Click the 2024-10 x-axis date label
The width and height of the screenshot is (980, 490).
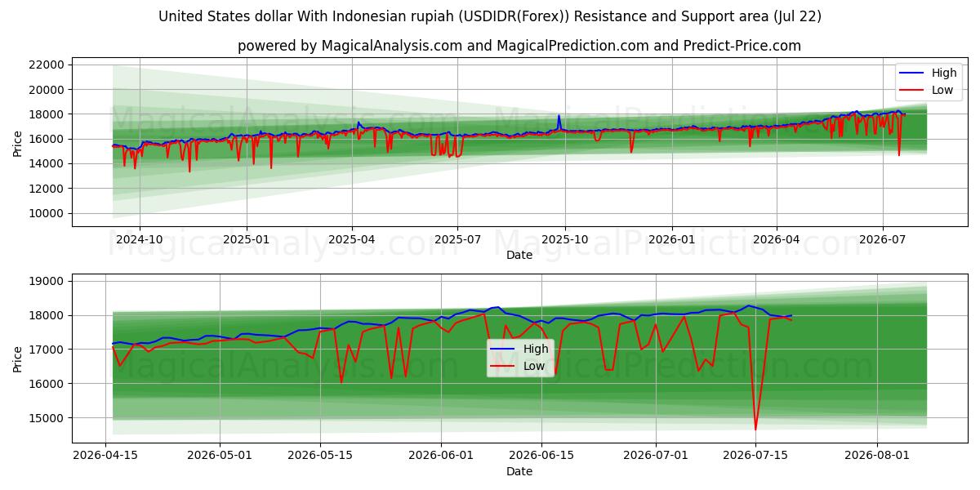point(139,240)
